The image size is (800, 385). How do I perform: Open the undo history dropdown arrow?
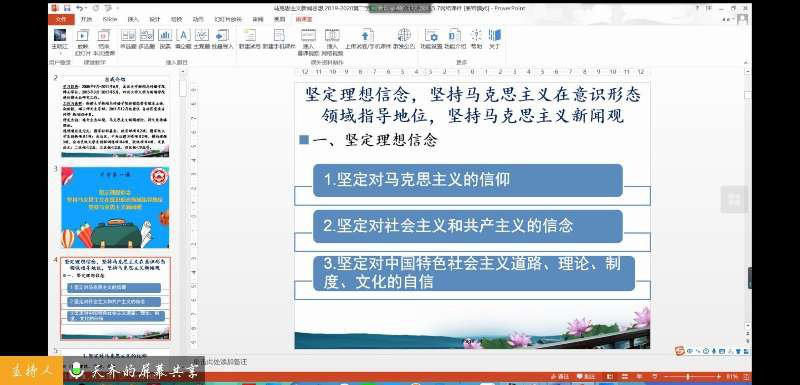point(86,8)
